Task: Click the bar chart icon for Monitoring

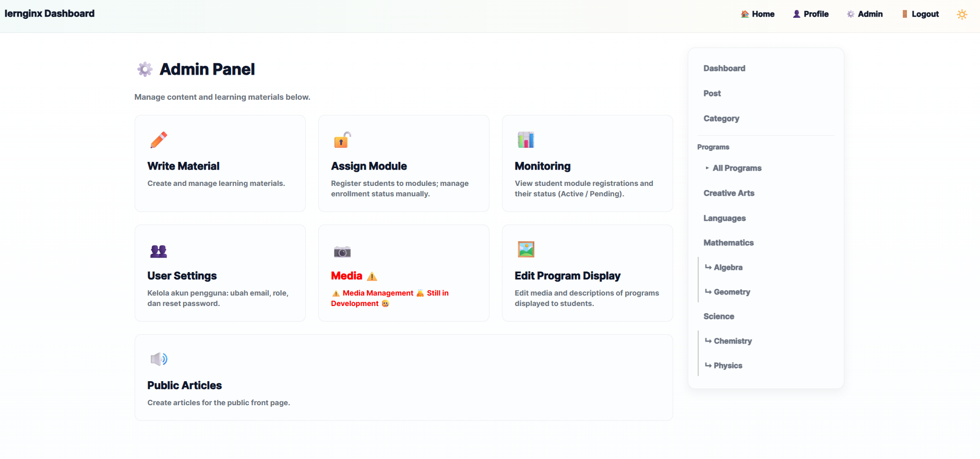Action: click(526, 140)
